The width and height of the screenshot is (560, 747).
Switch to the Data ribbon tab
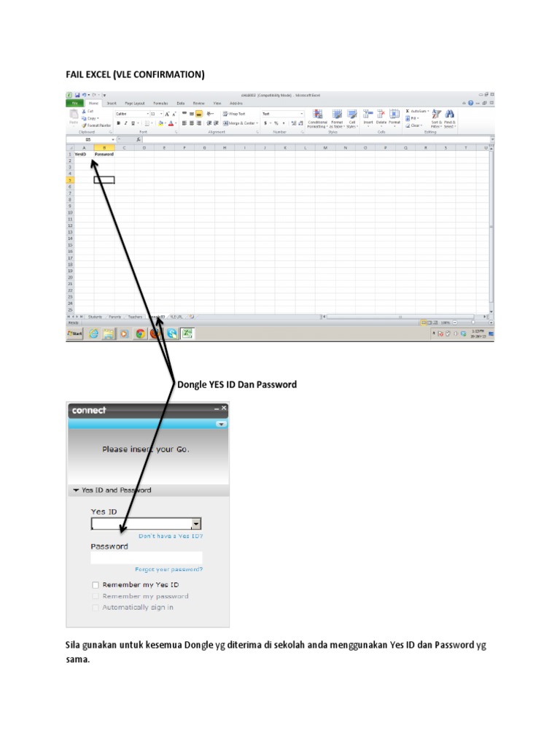181,103
